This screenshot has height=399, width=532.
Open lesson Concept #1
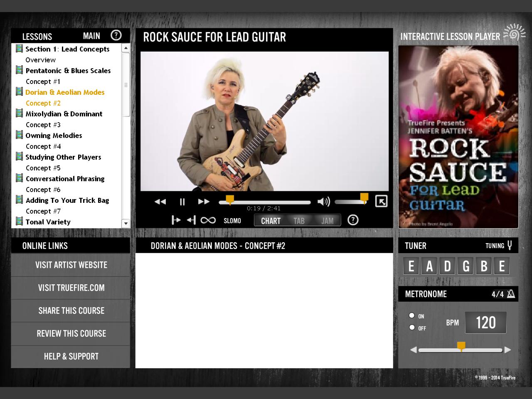click(x=43, y=81)
